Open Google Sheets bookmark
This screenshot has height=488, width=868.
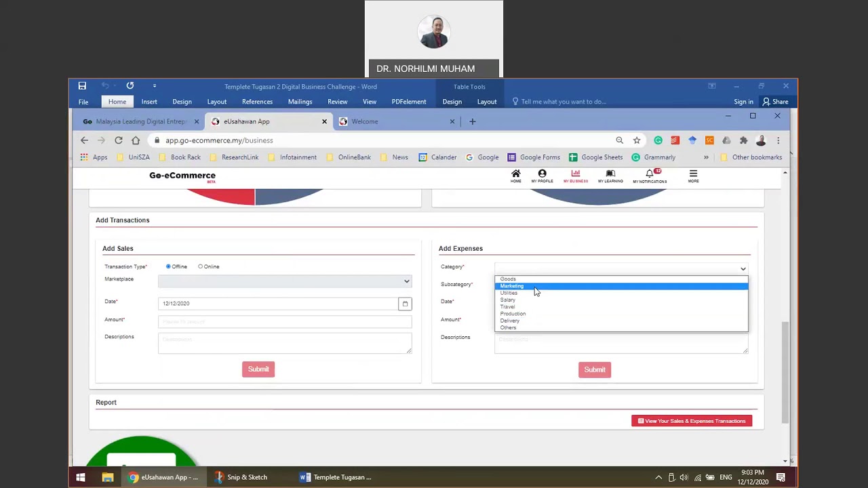pos(596,157)
